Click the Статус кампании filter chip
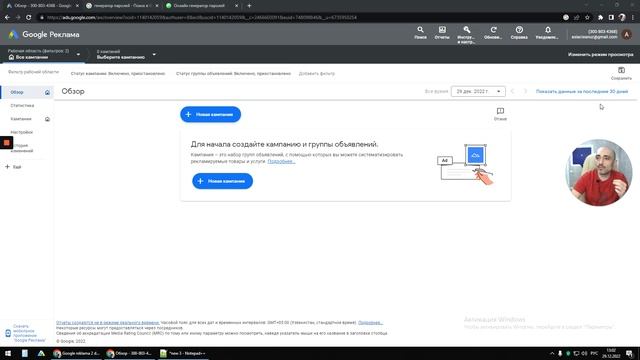This screenshot has height=360, width=640. pos(118,73)
